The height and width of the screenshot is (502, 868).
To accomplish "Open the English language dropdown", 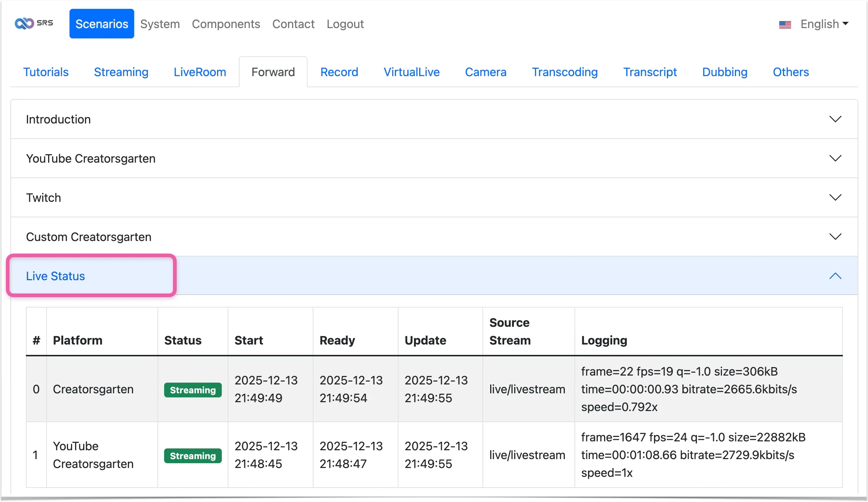I will tap(824, 24).
